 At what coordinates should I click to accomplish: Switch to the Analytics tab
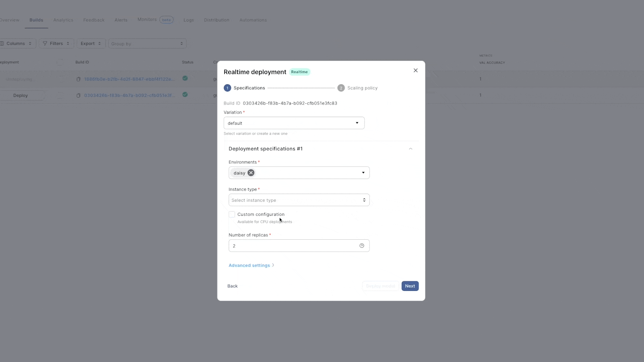[x=63, y=20]
